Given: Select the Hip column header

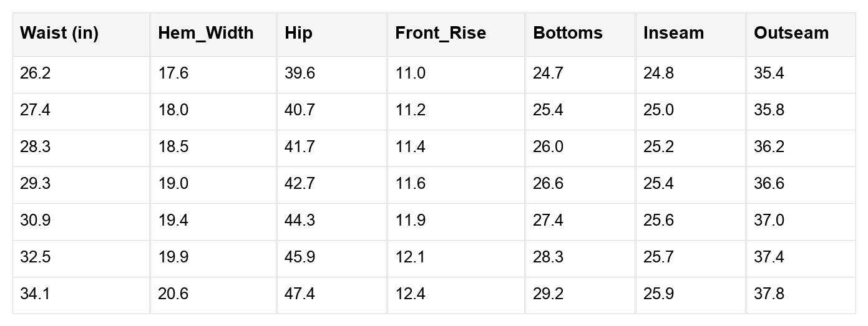Looking at the screenshot, I should 298,33.
